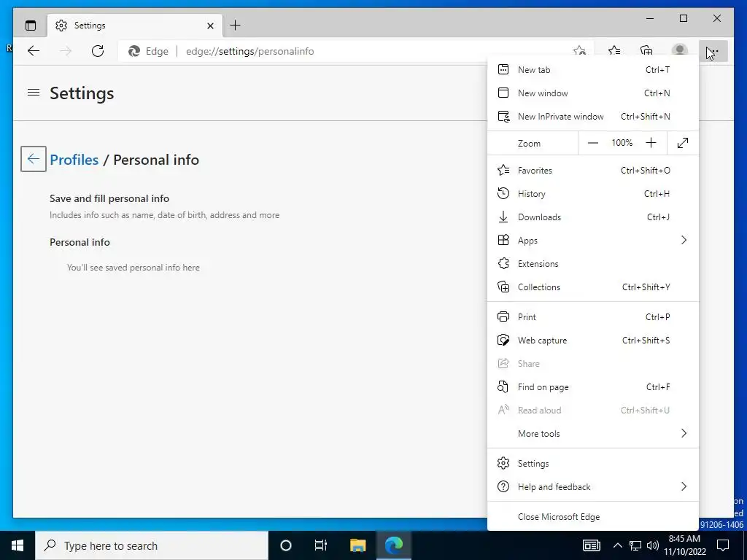The height and width of the screenshot is (560, 747).
Task: Open a new tab with plus icon
Action: coord(236,26)
